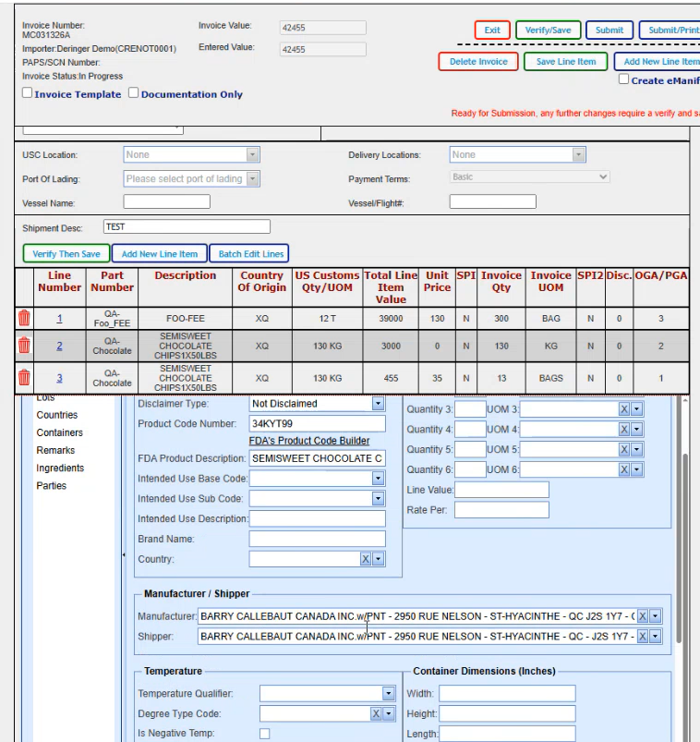Screen dimensions: 700x742
Task: Tick the Is Negative Temp checkbox
Action: (265, 734)
